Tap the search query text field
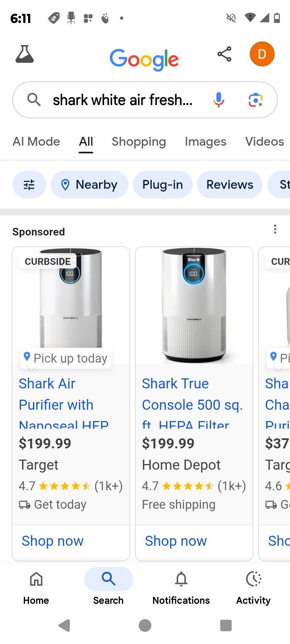290x644 pixels. pos(122,100)
